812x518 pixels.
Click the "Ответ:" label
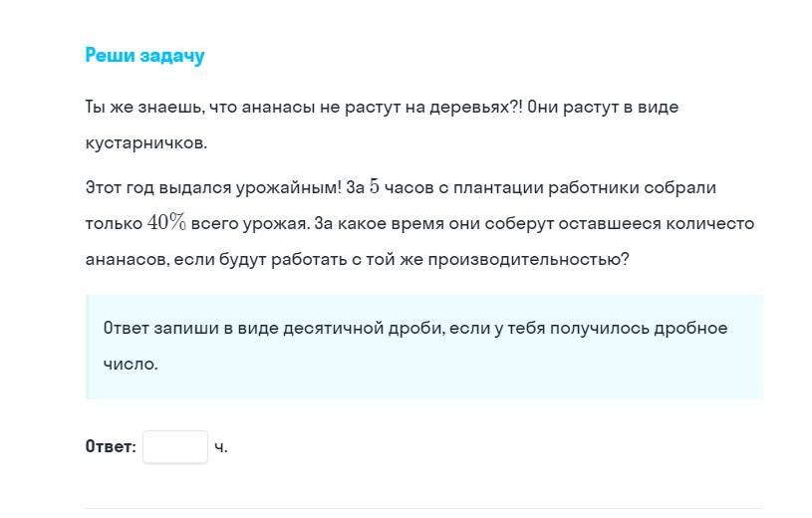click(111, 447)
